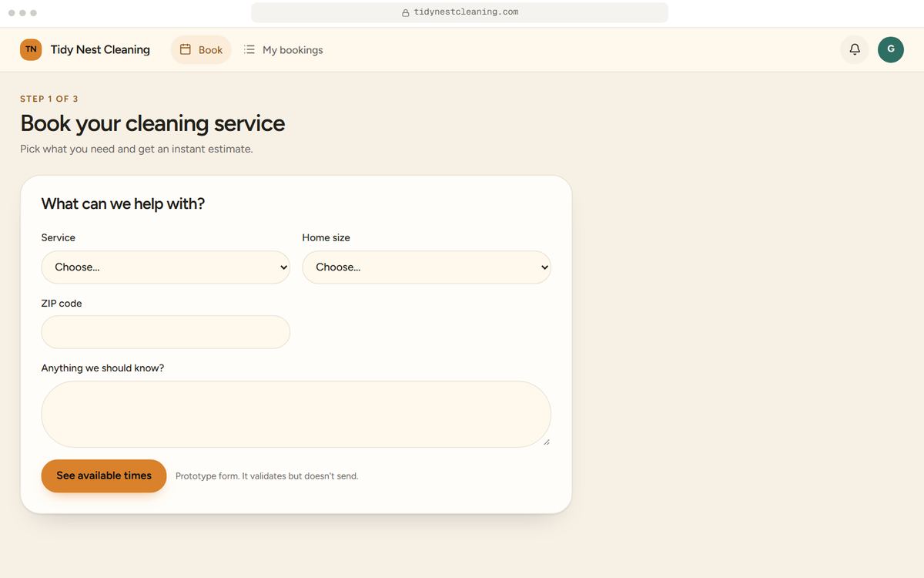The image size is (924, 578).
Task: Click the Home size field label
Action: click(x=326, y=237)
